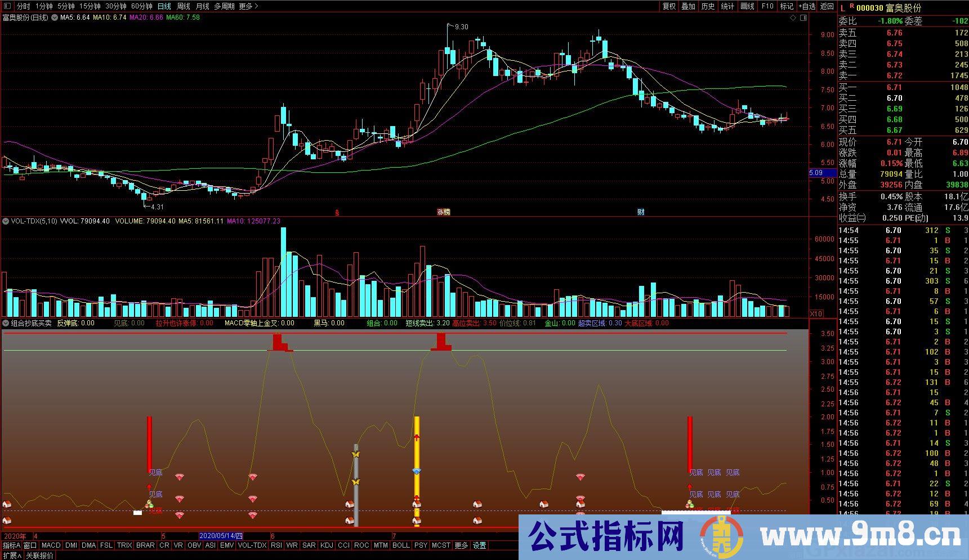
Task: Open 更多 indicators list in bottom indicator bar
Action: [461, 545]
